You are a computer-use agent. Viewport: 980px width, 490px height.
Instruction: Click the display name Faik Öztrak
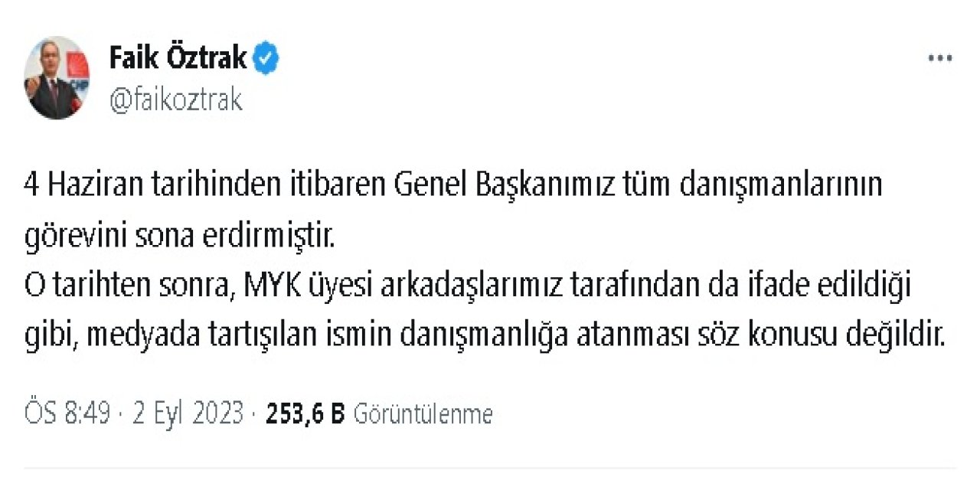point(176,56)
